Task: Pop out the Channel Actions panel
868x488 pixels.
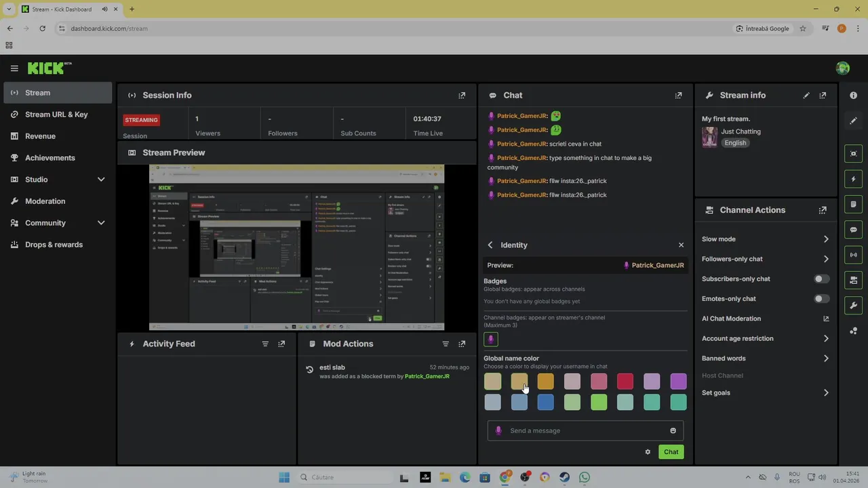Action: (823, 210)
